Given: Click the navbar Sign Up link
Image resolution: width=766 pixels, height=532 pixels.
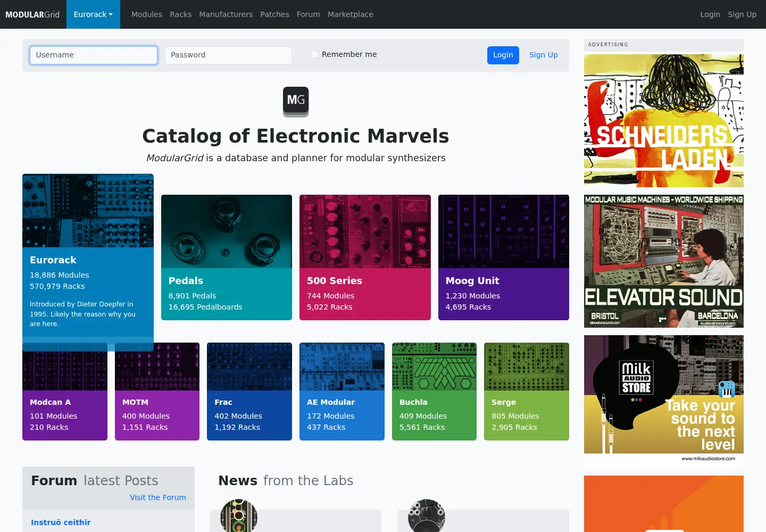Looking at the screenshot, I should pos(742,14).
